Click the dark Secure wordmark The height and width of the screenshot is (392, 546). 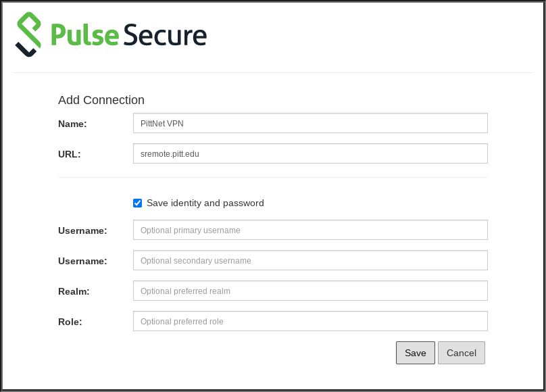165,35
